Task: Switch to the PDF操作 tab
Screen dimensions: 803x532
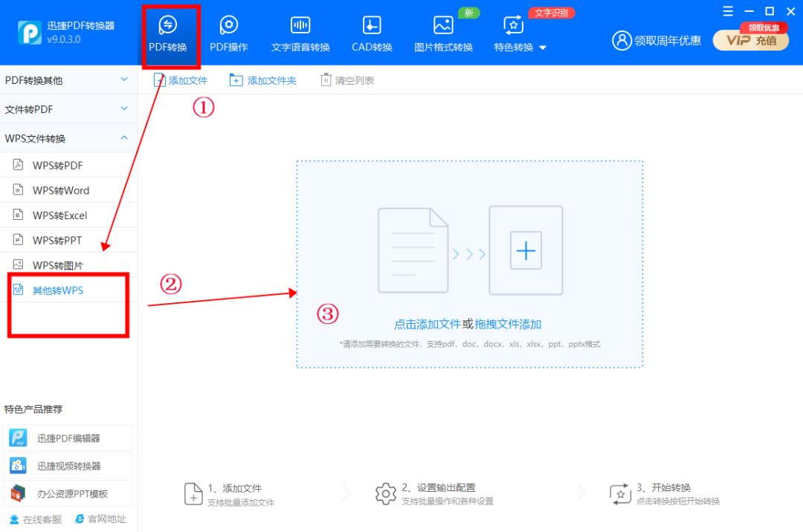Action: click(x=229, y=34)
